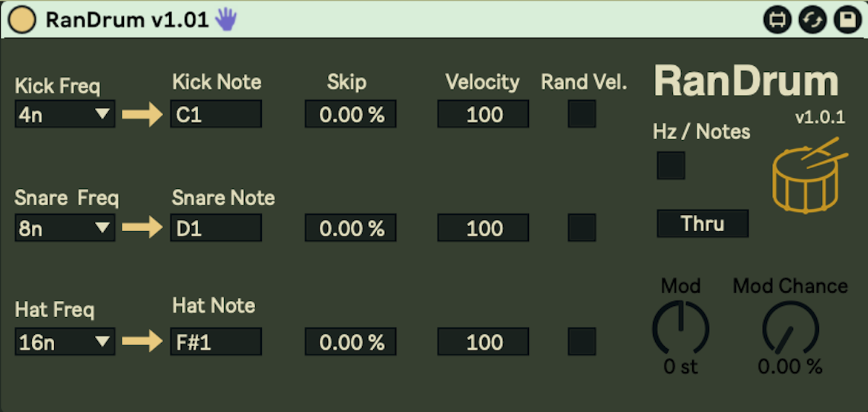Image resolution: width=868 pixels, height=412 pixels.
Task: Click the save preset disk icon
Action: tap(846, 20)
